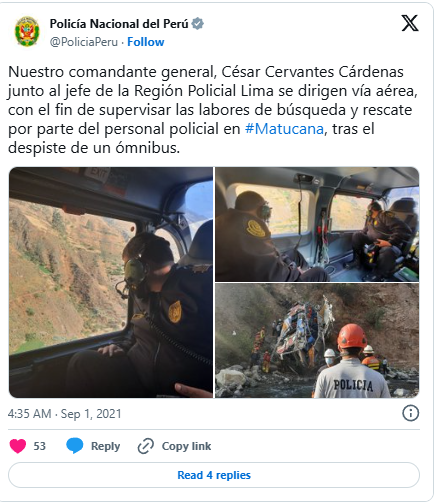Open the tweet timestamp 4:35 AM Sep 1, 2021
The height and width of the screenshot is (502, 434).
coord(65,414)
